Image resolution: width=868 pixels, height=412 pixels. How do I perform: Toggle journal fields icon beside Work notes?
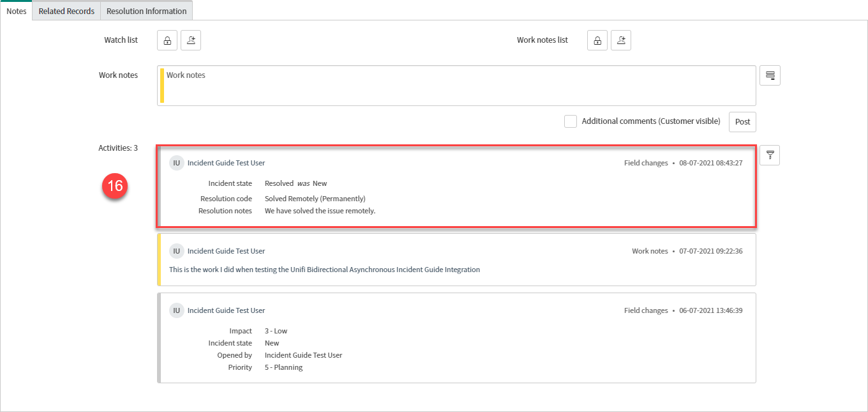770,75
